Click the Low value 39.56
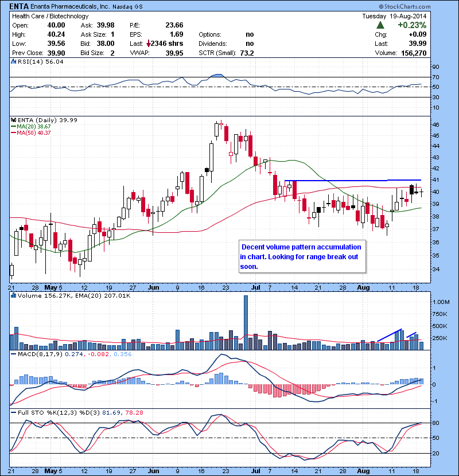This screenshot has height=476, width=459. point(56,44)
